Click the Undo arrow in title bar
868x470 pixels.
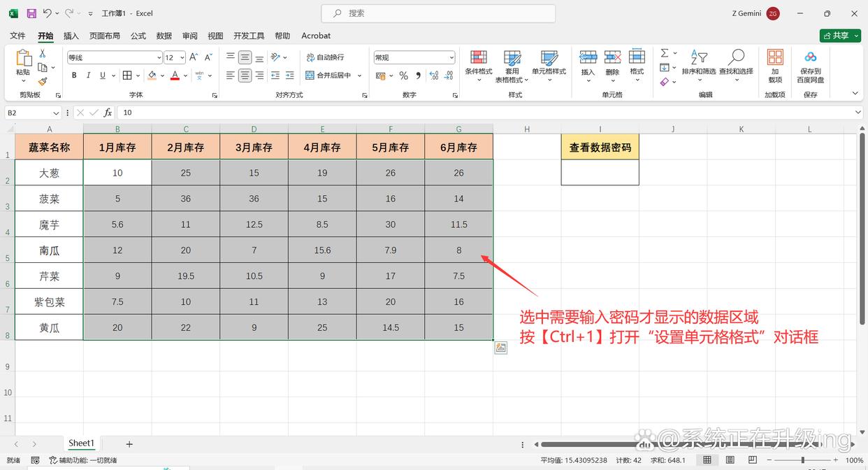[x=47, y=13]
